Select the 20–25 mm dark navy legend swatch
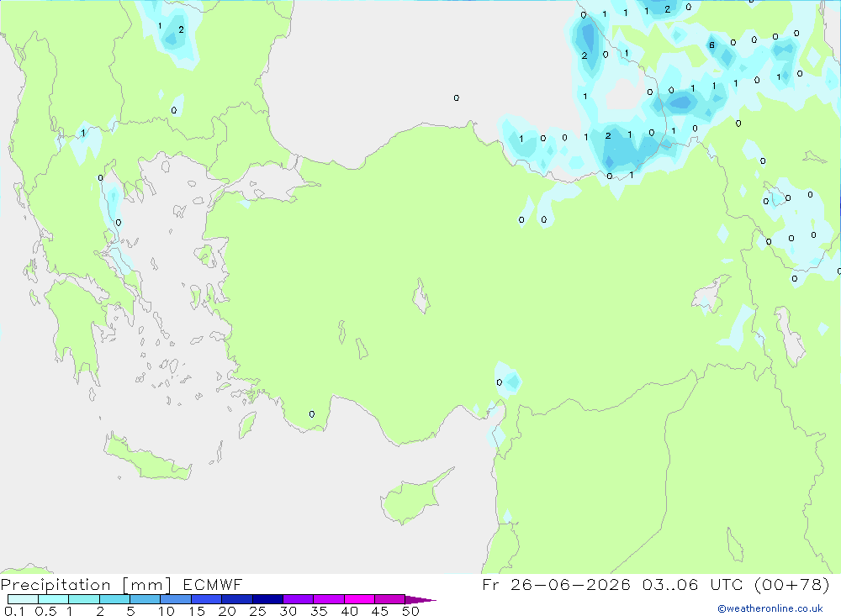841x616 pixels. [x=237, y=599]
